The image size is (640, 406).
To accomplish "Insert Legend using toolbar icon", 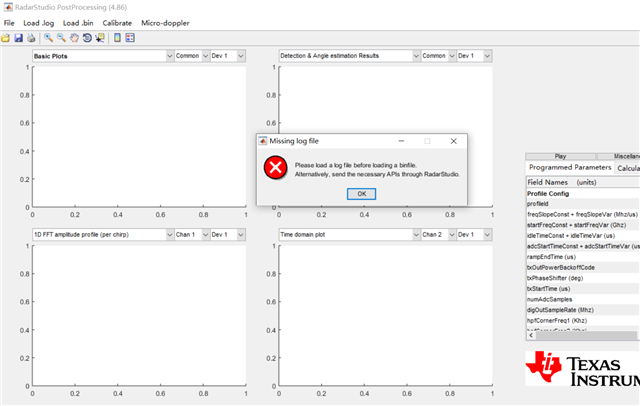I will [x=130, y=38].
